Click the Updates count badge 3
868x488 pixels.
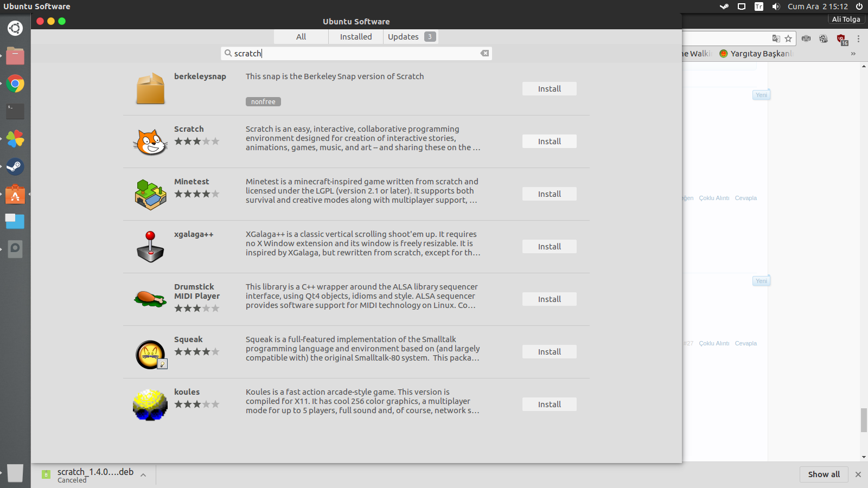tap(430, 37)
